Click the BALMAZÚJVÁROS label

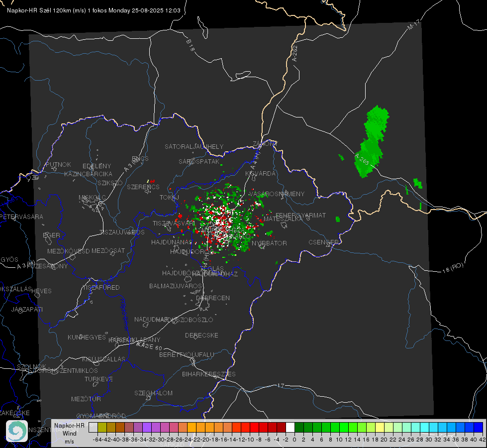[x=176, y=286]
